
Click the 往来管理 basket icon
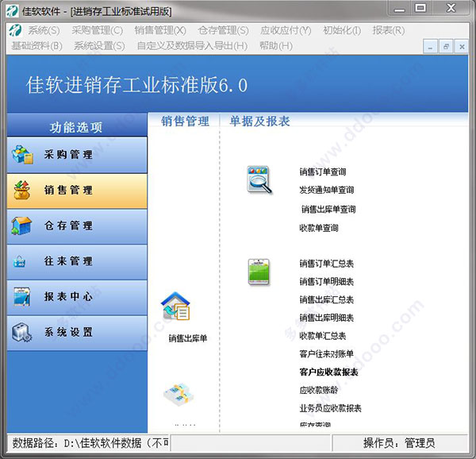(x=19, y=261)
